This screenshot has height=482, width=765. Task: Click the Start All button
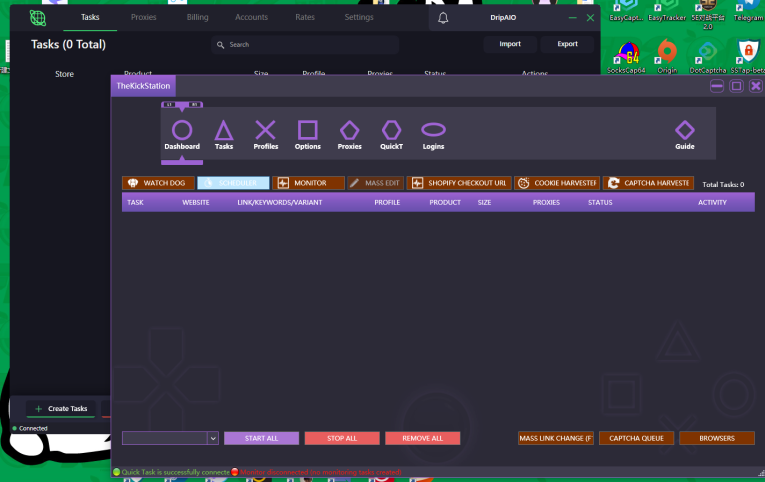tap(262, 438)
